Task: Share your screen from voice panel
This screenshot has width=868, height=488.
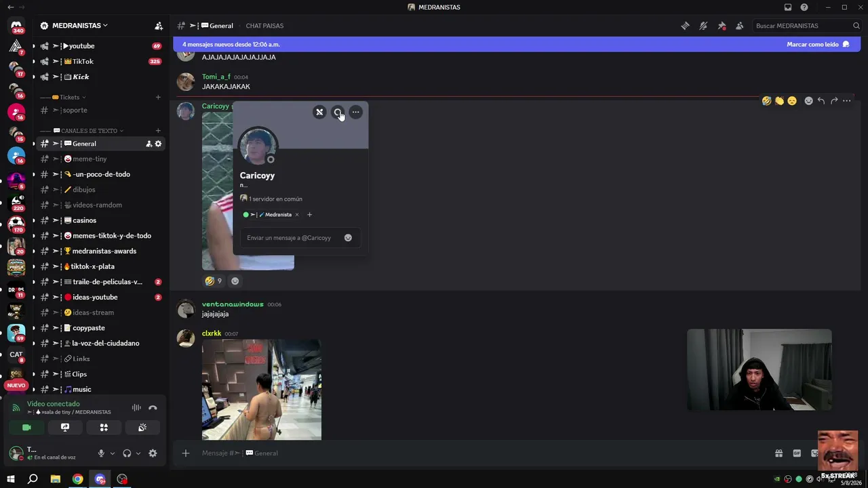Action: click(65, 428)
